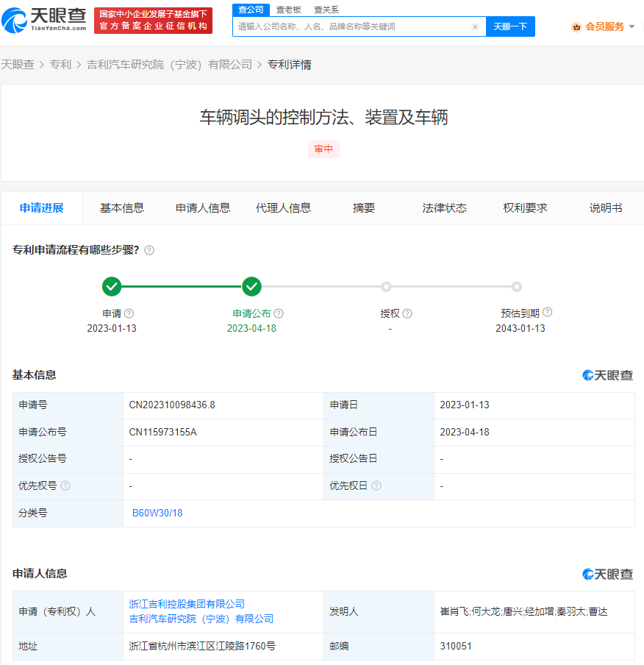Click the help icon next to 授权 step
This screenshot has width=644, height=665.
coord(407,313)
